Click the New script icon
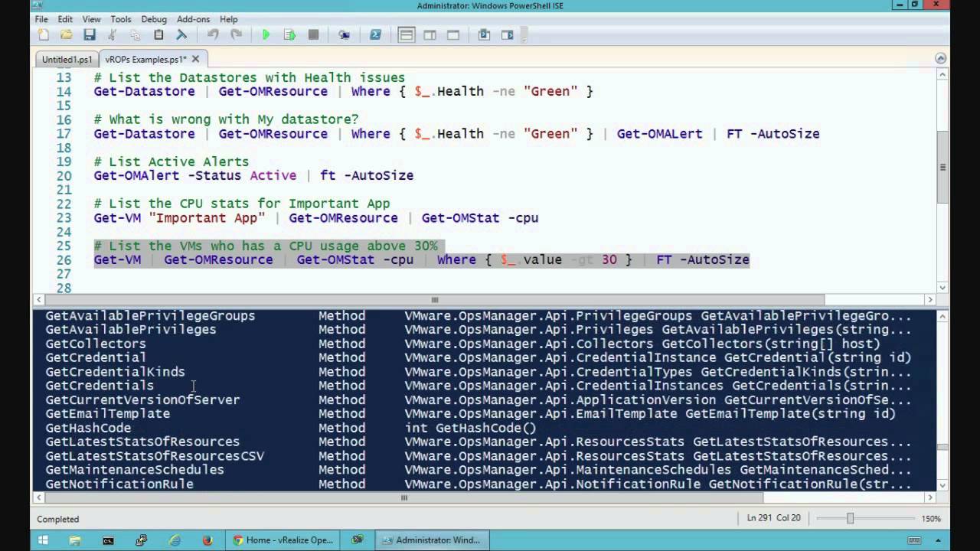980x551 pixels. 44,34
